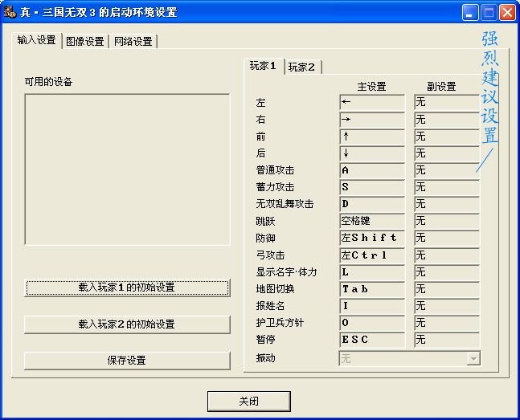
Task: Click 跳跃 main field showing 空格键
Action: (372, 221)
